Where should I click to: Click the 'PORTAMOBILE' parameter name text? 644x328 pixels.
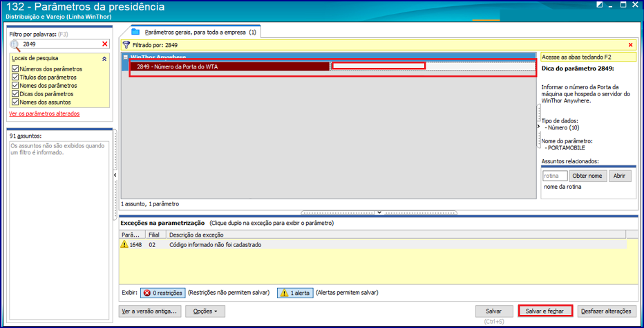pos(567,148)
